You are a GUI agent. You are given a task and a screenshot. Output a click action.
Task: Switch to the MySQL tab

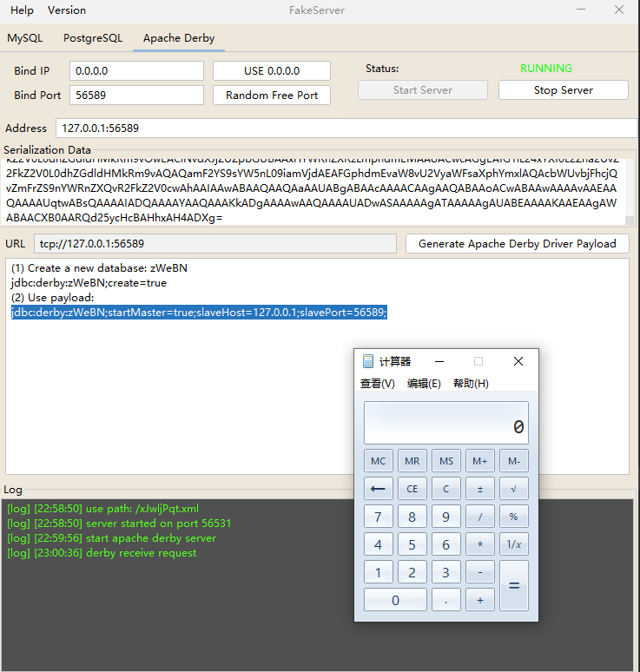click(25, 38)
